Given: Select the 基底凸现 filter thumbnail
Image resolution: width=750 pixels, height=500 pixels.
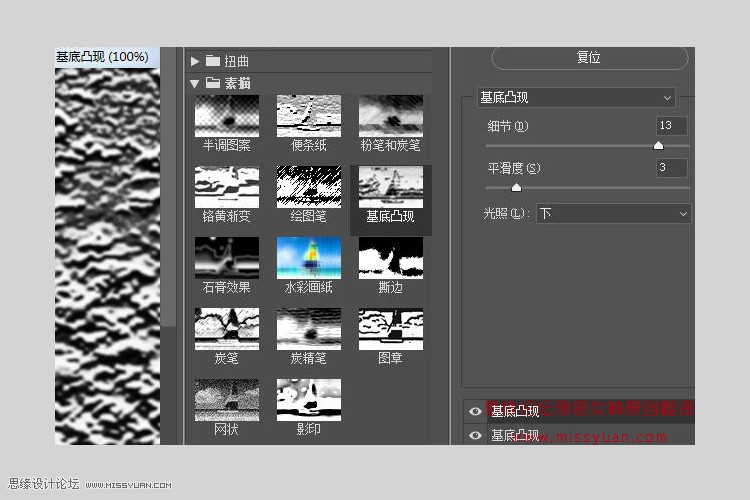Looking at the screenshot, I should coord(391,187).
